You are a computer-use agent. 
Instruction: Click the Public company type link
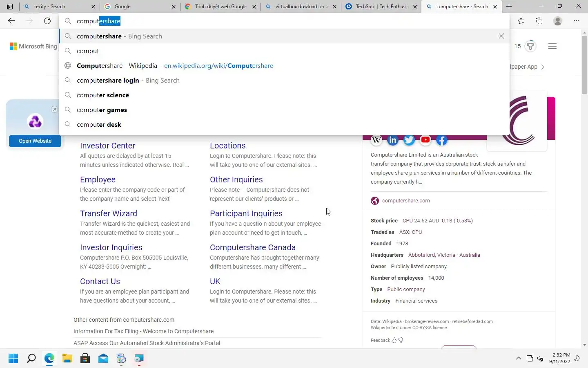[x=406, y=289]
